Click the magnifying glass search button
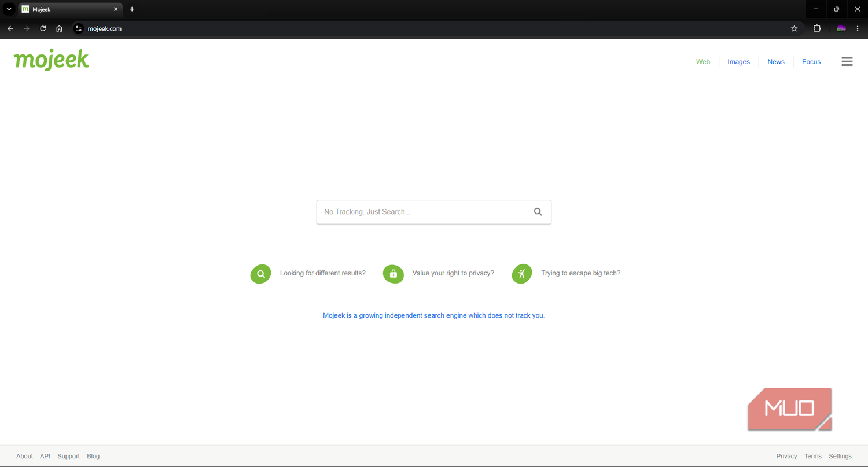 538,212
